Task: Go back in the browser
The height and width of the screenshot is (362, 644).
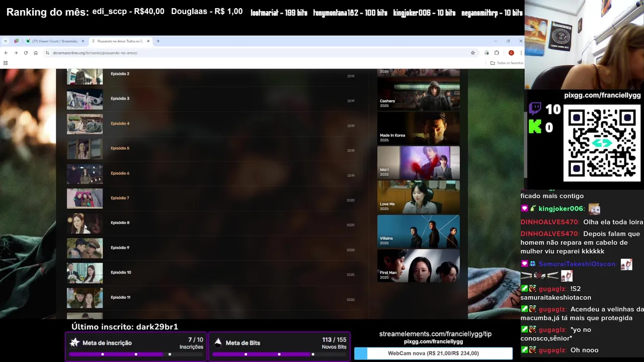Action: pyautogui.click(x=6, y=53)
